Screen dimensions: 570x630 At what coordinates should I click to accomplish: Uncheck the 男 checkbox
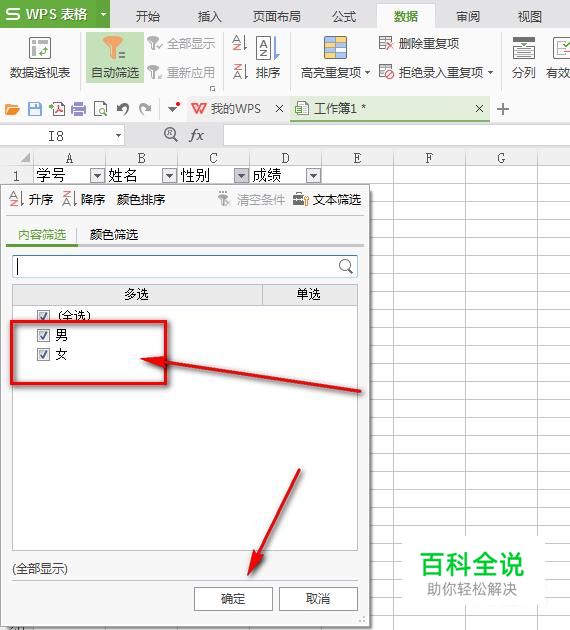coord(43,335)
